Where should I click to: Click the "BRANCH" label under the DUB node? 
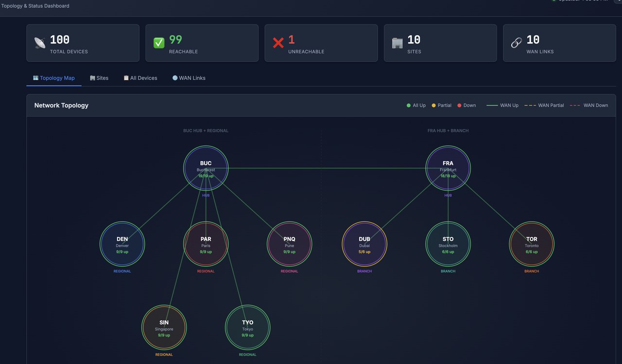coord(364,271)
